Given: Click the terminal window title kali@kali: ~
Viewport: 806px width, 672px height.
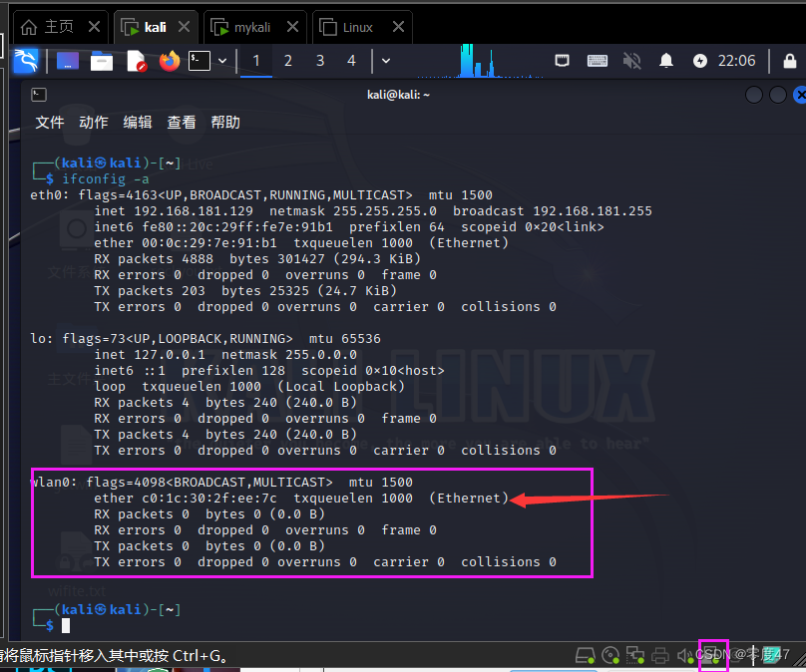Looking at the screenshot, I should (x=398, y=95).
